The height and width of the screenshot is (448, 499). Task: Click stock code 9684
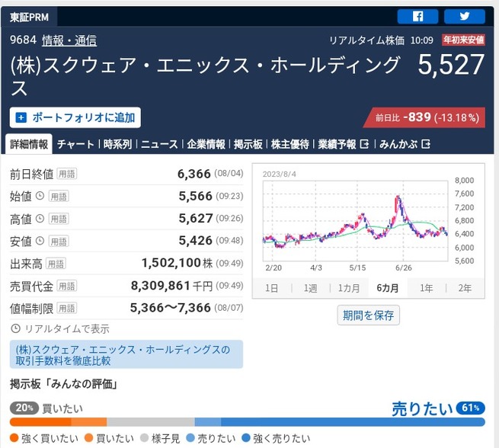tap(23, 40)
